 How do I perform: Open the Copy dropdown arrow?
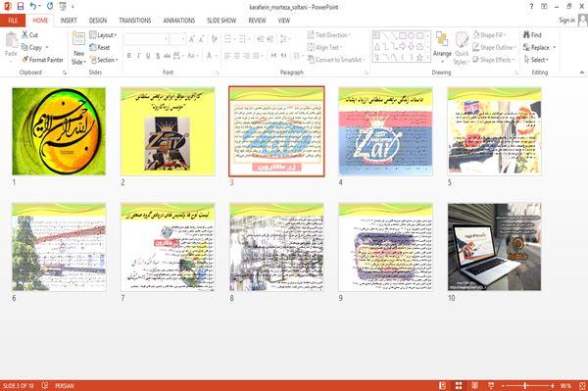coord(47,48)
